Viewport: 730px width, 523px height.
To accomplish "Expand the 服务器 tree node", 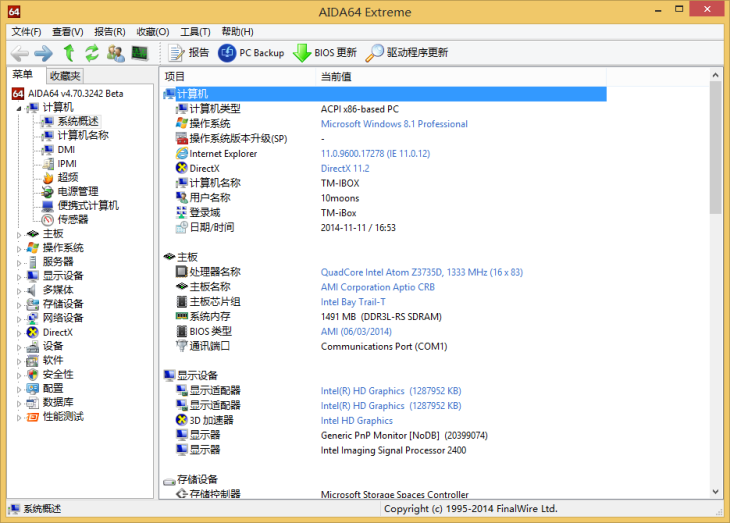I will coord(19,263).
